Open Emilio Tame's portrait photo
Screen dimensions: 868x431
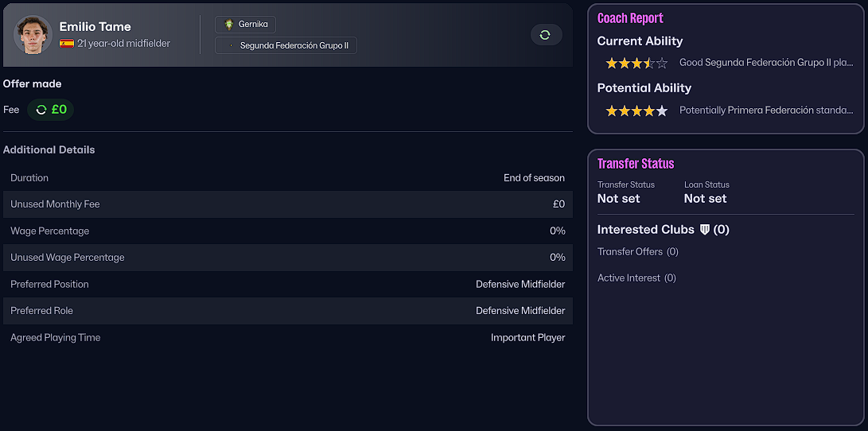tap(33, 35)
